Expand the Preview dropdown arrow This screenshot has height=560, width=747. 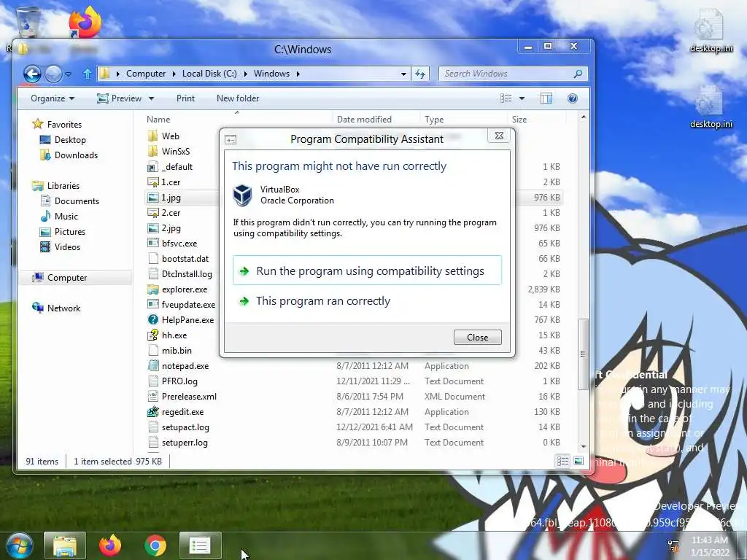point(152,98)
